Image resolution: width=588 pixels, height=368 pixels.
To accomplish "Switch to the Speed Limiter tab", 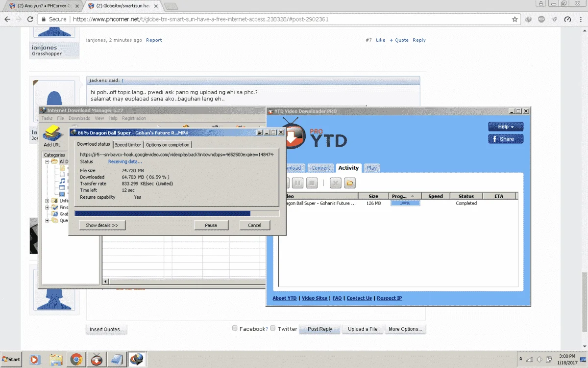I will pos(128,145).
